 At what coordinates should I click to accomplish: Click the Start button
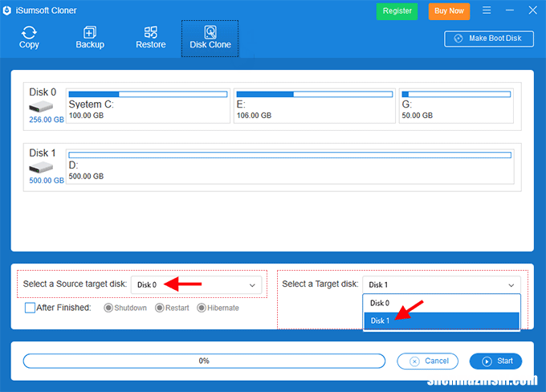(495, 361)
